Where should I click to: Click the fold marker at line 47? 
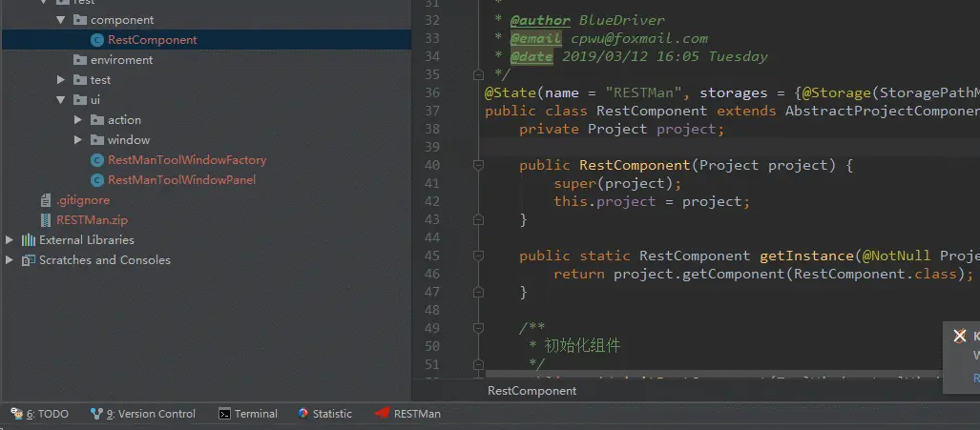point(479,292)
